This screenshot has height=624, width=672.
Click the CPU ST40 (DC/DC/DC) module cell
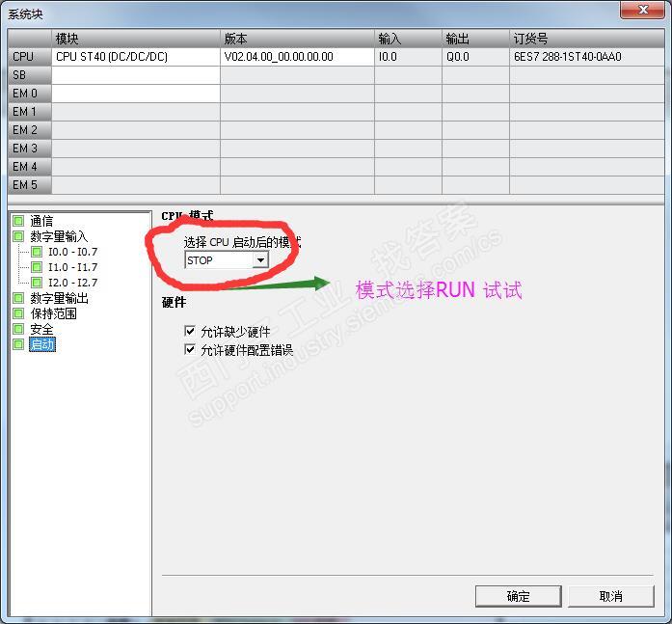coord(136,57)
